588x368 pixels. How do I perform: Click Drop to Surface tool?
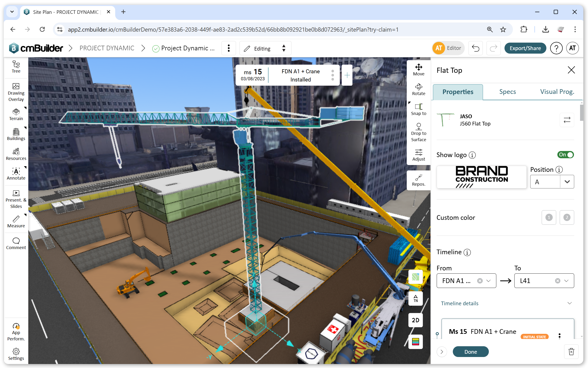tap(418, 132)
